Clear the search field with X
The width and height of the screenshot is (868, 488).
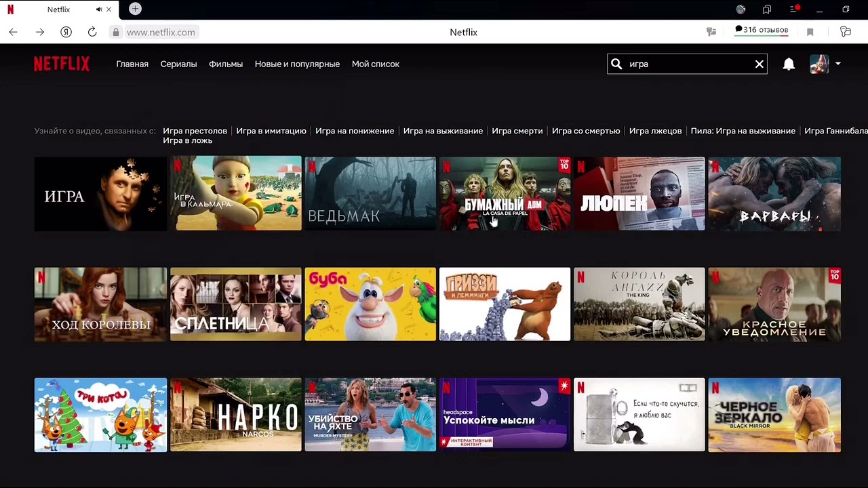coord(759,64)
